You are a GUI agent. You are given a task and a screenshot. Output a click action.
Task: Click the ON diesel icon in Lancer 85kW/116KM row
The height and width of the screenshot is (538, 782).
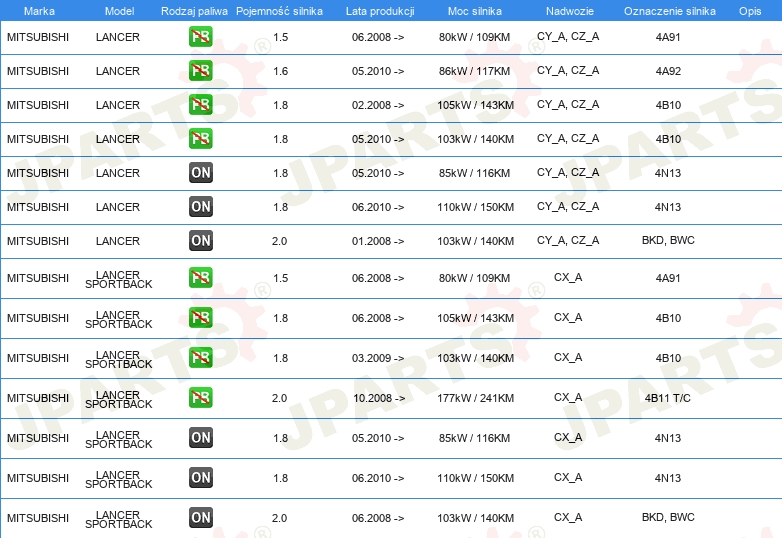coord(200,173)
